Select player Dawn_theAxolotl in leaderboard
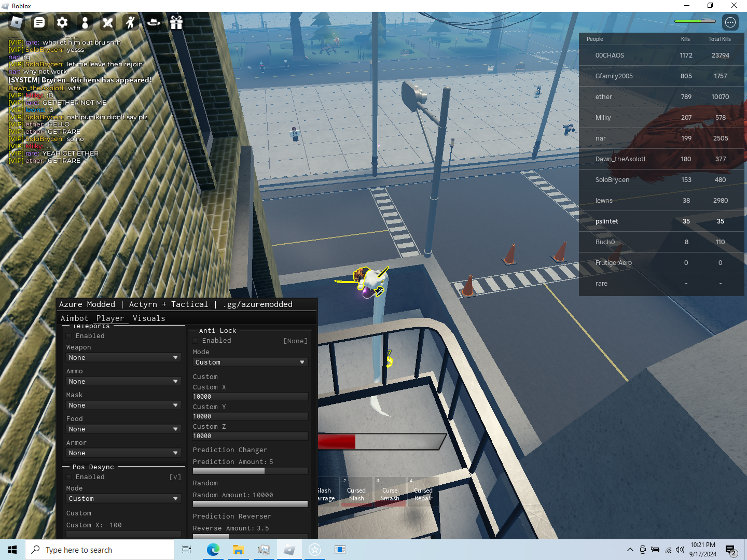 [x=661, y=159]
